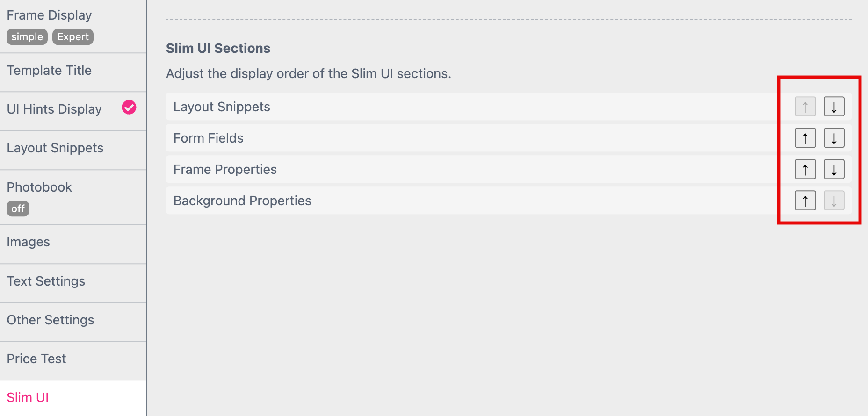Image resolution: width=868 pixels, height=416 pixels.
Task: Move Layout Snippets section down
Action: coord(833,107)
